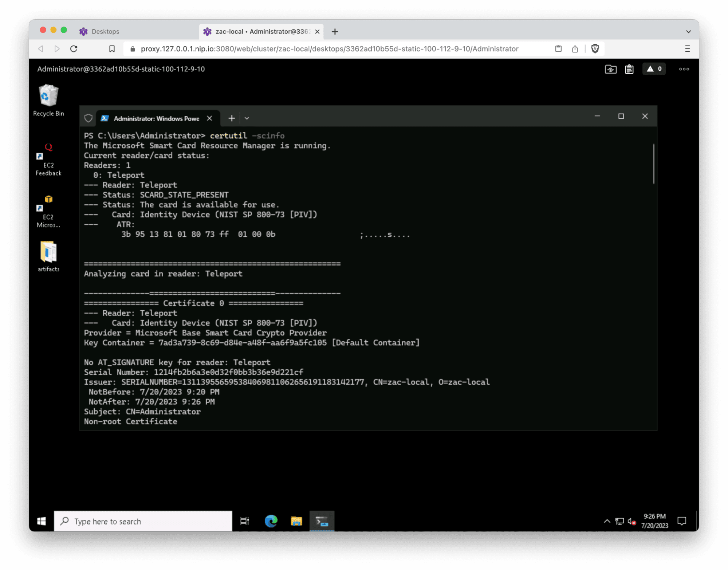Open a new browser tab
The width and height of the screenshot is (728, 570).
(335, 32)
